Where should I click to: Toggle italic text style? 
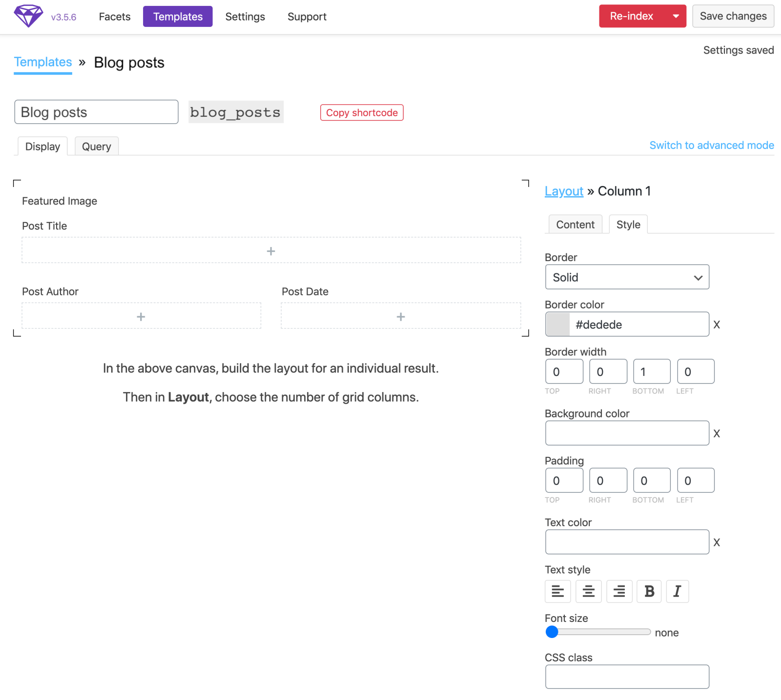pyautogui.click(x=677, y=592)
